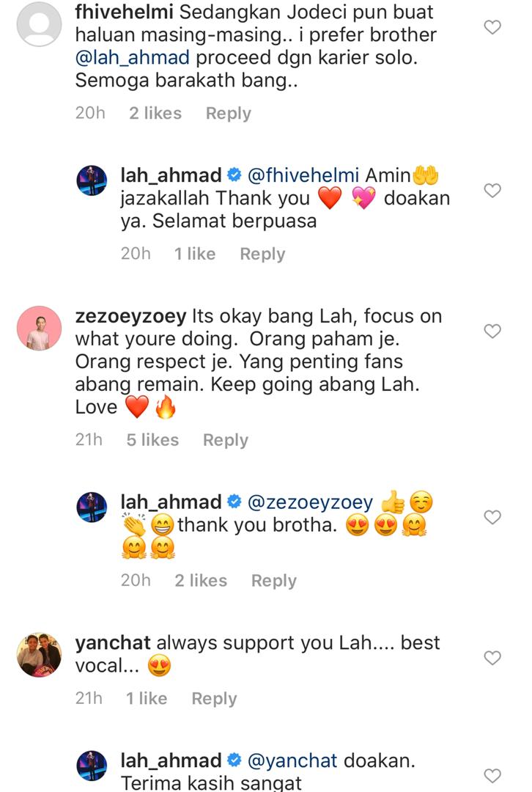Open zezoeyzoey's pink profile avatar

(40, 328)
